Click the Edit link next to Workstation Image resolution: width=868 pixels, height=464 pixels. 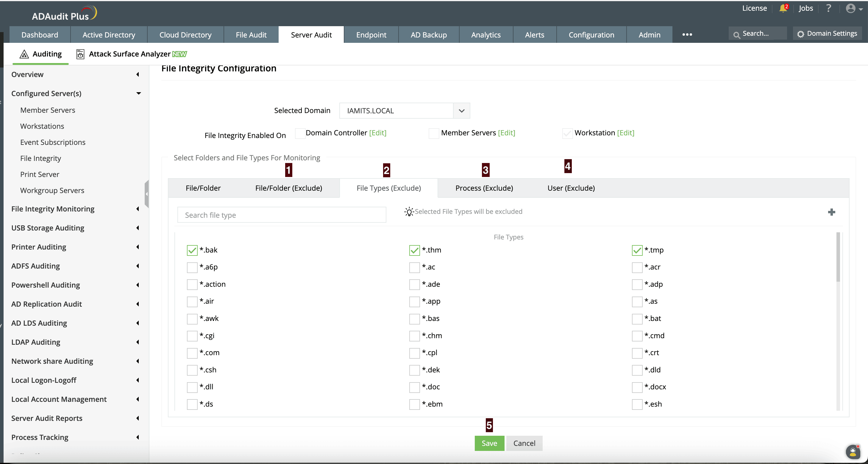click(x=625, y=133)
